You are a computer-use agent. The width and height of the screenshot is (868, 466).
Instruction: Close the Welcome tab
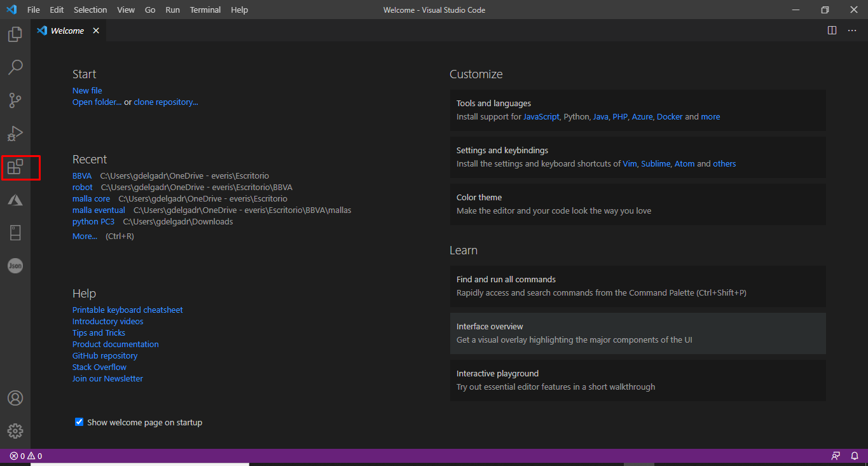(x=96, y=31)
